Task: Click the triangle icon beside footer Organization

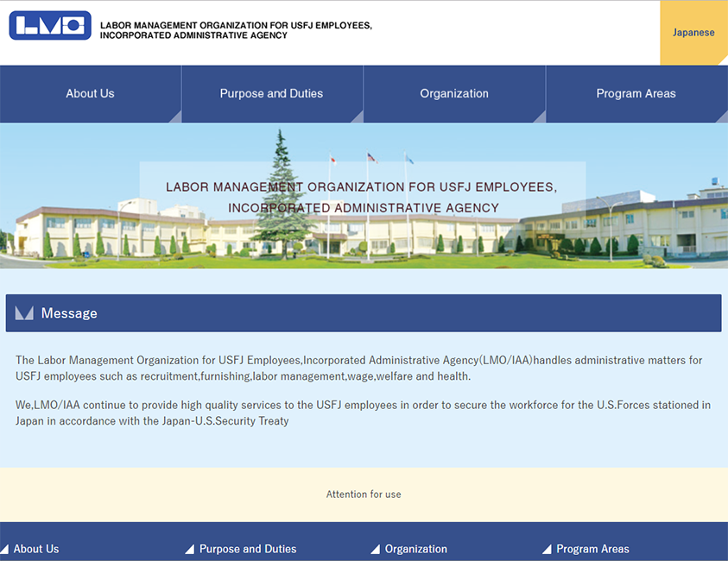Action: click(375, 550)
